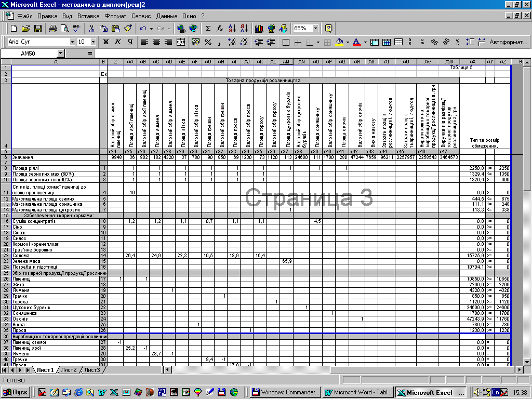
Task: Toggle Bold (Ж) formatting
Action: click(x=106, y=42)
